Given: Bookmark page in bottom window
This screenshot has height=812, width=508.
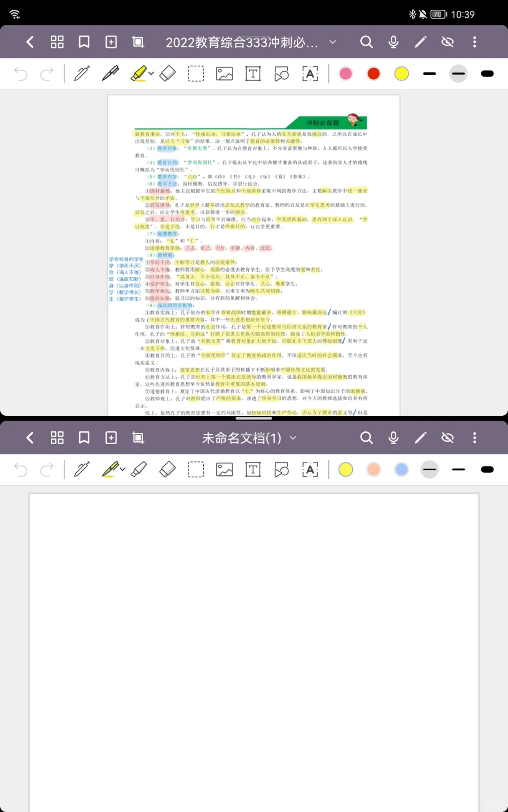Looking at the screenshot, I should [84, 438].
